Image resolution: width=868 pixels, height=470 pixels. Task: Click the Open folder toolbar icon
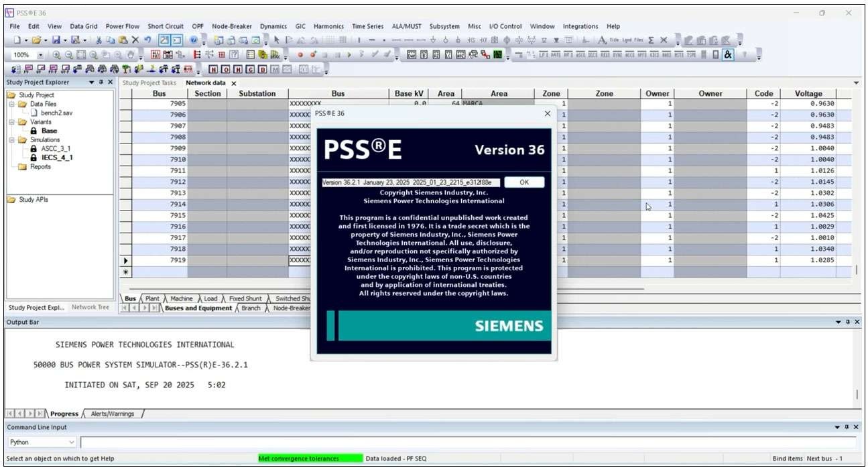[38, 40]
